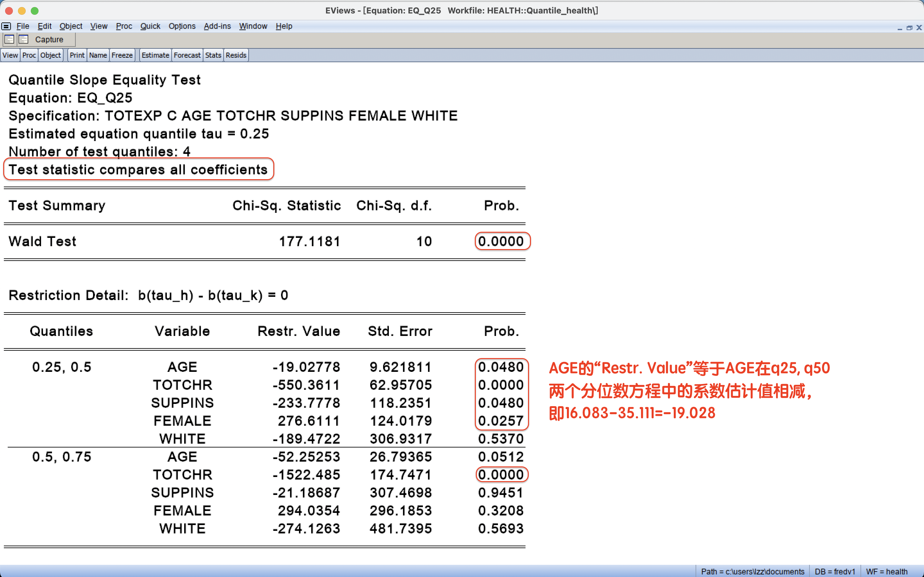Open the Quick menu
The image size is (924, 577).
[150, 26]
